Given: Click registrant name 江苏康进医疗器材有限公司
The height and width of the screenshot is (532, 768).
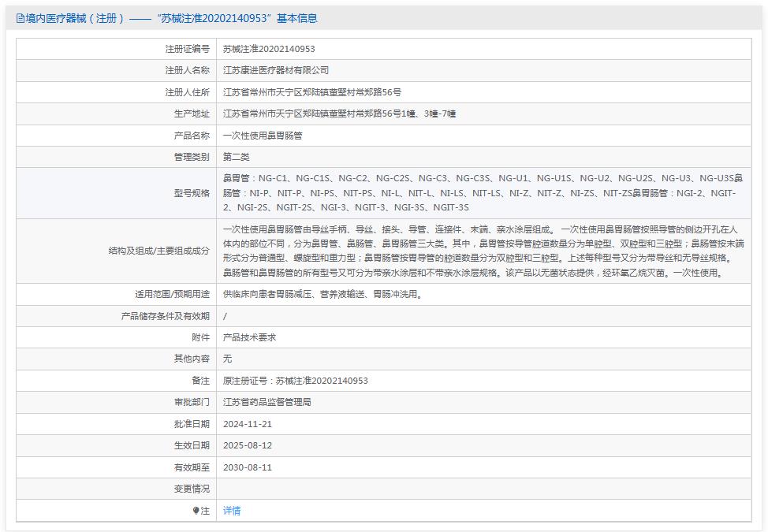Looking at the screenshot, I should (x=276, y=70).
